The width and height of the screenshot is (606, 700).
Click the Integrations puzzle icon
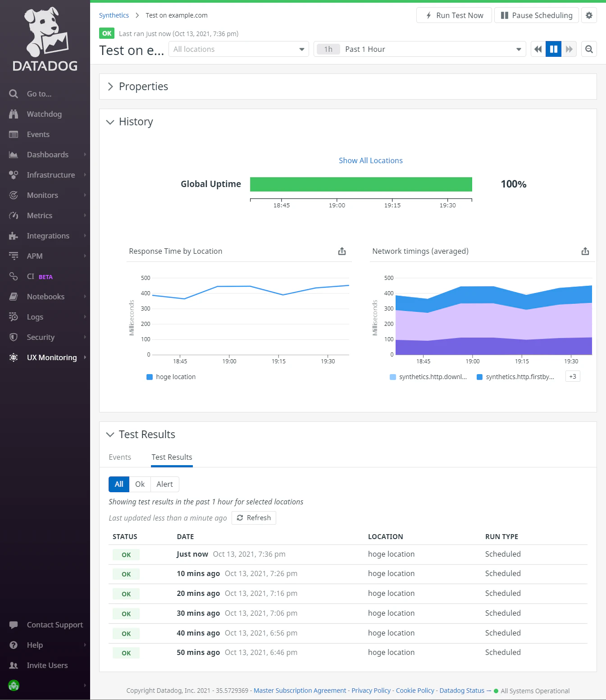(x=14, y=236)
